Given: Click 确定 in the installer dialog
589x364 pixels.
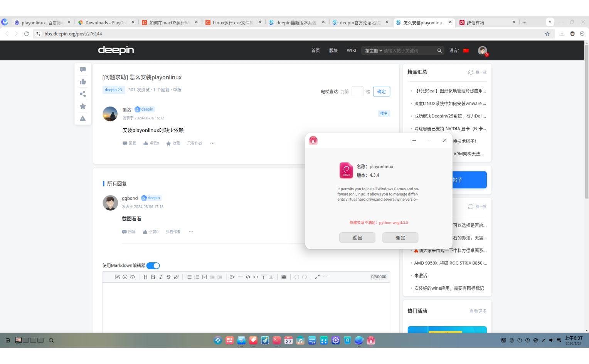Looking at the screenshot, I should point(400,238).
